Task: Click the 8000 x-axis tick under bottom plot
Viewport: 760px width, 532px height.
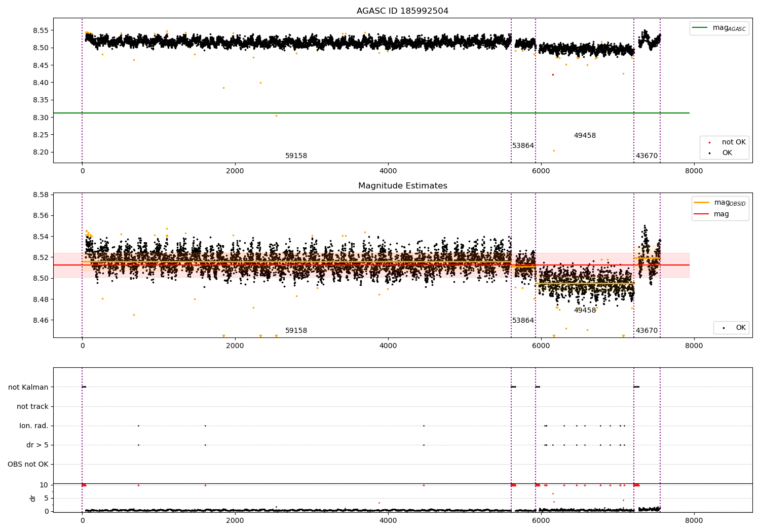Action: tap(694, 520)
